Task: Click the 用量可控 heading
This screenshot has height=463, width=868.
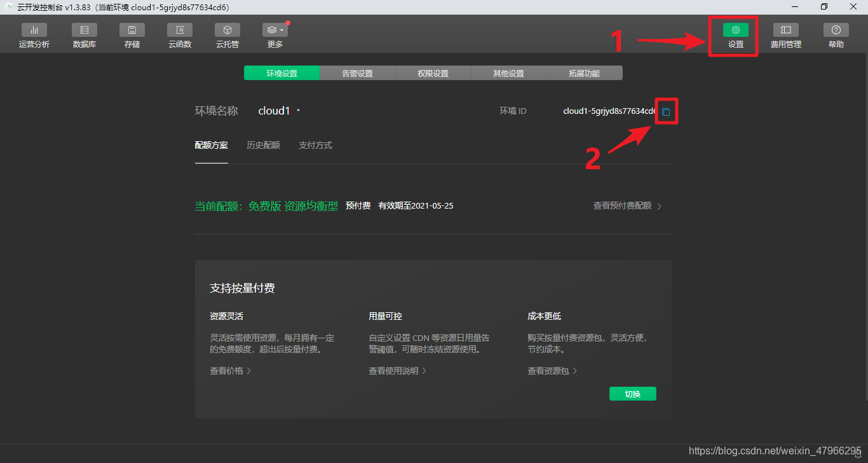Action: pos(385,316)
